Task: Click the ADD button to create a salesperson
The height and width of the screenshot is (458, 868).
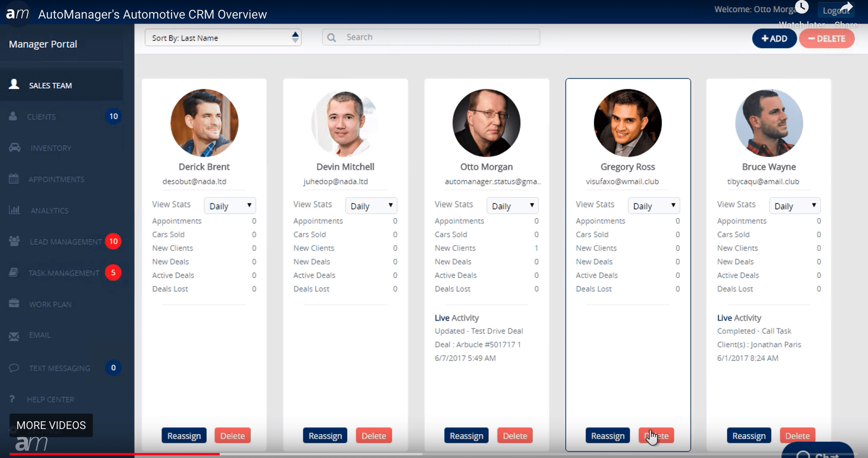Action: (x=774, y=39)
